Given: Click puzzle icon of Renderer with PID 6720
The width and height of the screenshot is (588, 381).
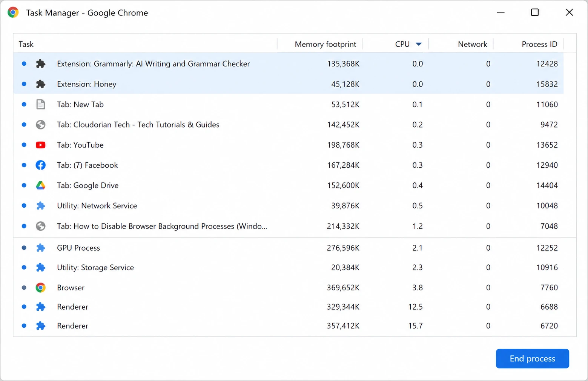Looking at the screenshot, I should [x=41, y=325].
